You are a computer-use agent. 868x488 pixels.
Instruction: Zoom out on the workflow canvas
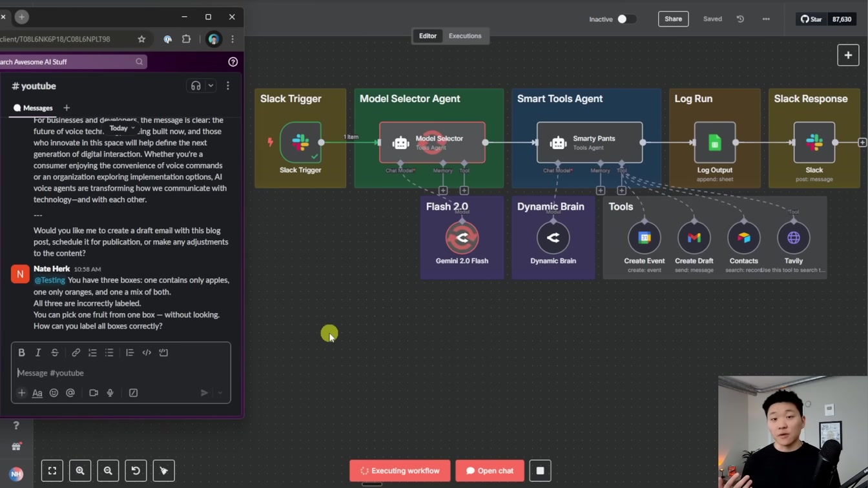[x=108, y=471]
